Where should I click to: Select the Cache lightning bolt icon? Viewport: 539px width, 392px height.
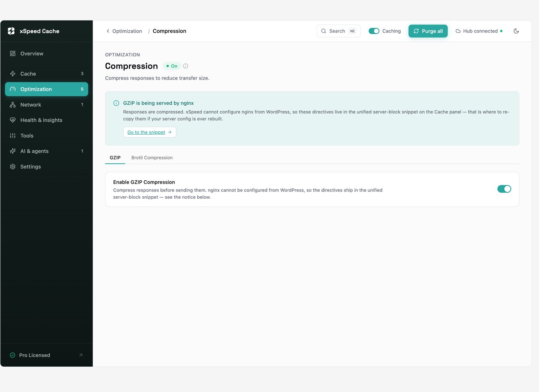tap(13, 74)
